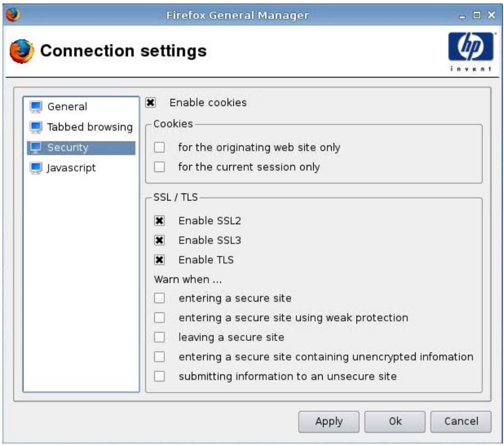This screenshot has height=445, width=504.
Task: Enable warning when leaving a secure site
Action: click(159, 337)
